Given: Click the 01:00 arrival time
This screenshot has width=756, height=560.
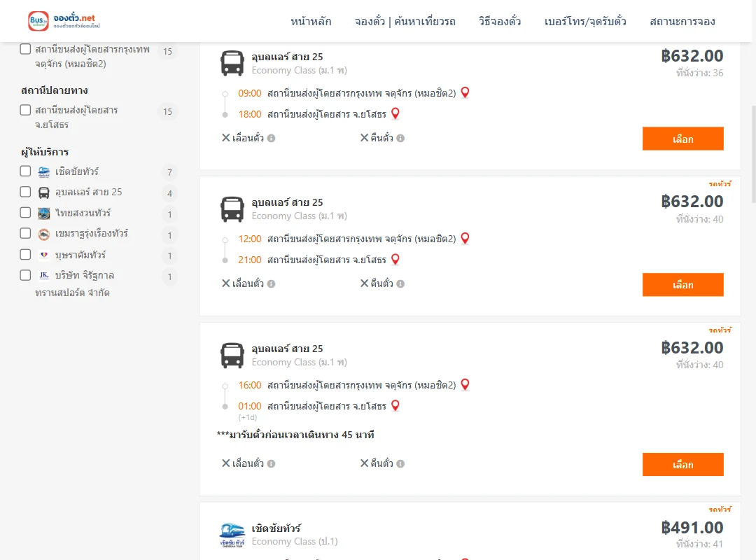Looking at the screenshot, I should point(250,406).
